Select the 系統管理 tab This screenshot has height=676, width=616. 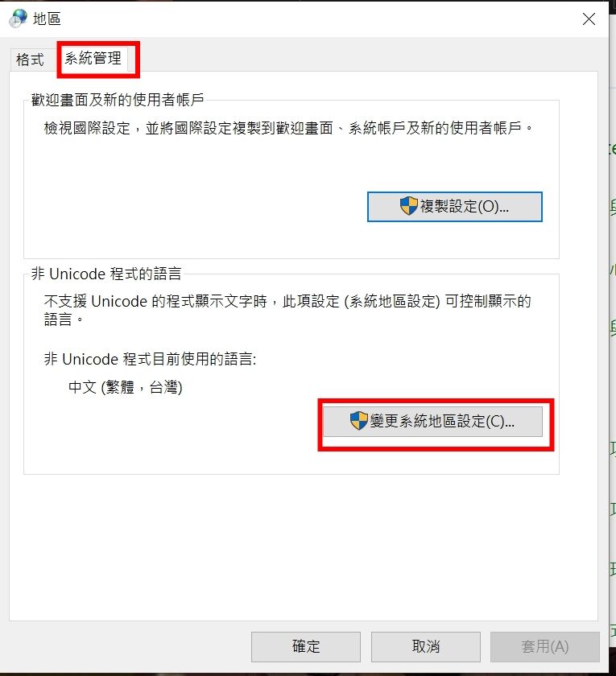pos(93,58)
